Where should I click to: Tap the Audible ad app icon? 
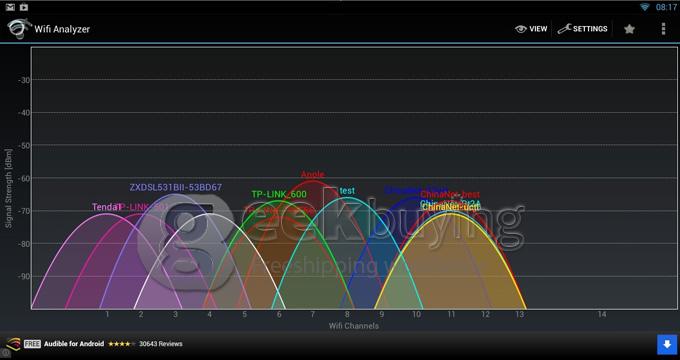tap(13, 344)
